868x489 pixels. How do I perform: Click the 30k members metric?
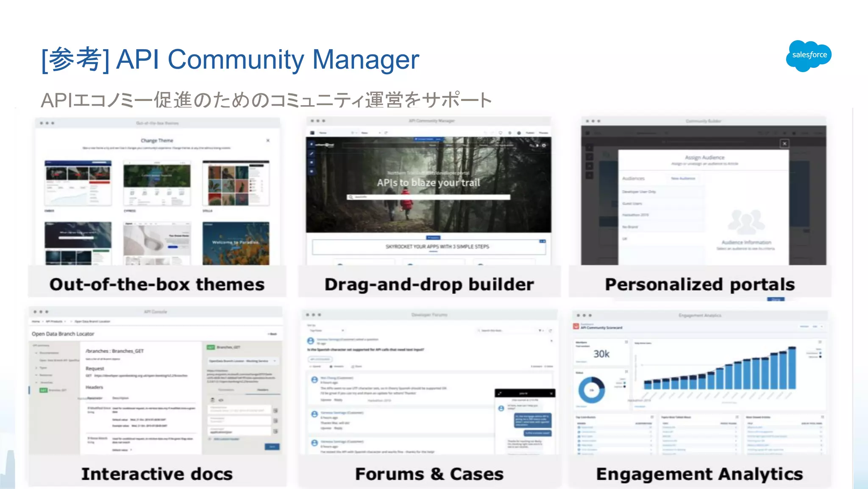point(601,354)
